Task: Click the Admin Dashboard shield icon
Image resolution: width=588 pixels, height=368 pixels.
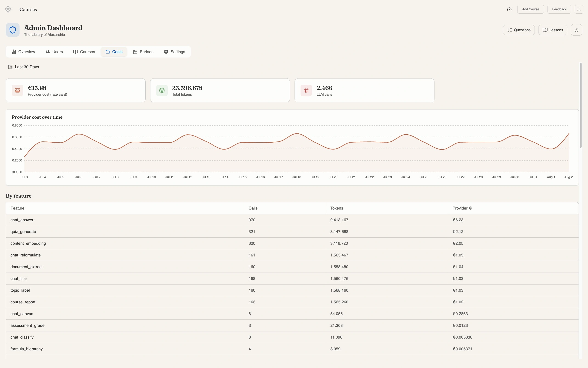Action: (x=13, y=30)
